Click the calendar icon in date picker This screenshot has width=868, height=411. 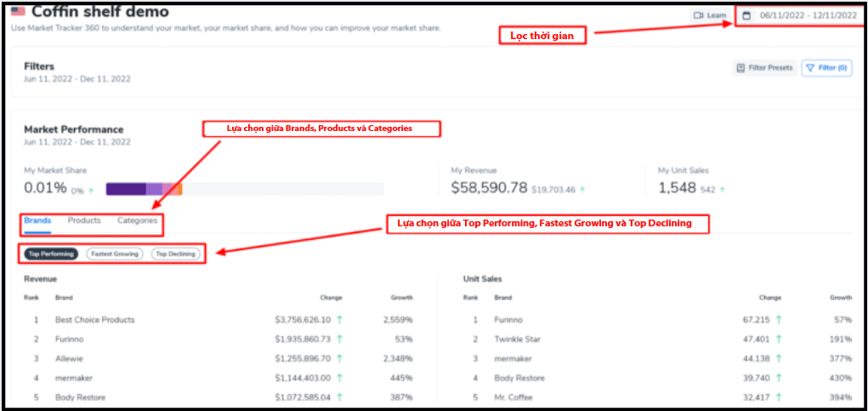coord(746,15)
